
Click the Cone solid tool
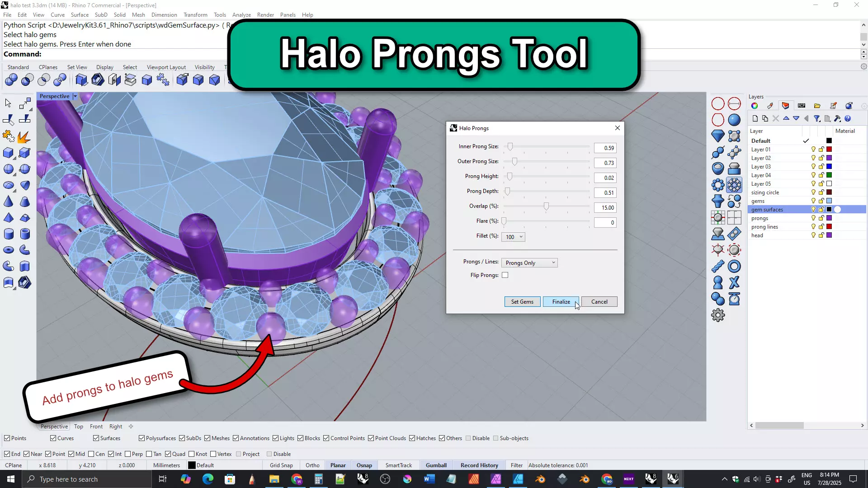(x=8, y=202)
